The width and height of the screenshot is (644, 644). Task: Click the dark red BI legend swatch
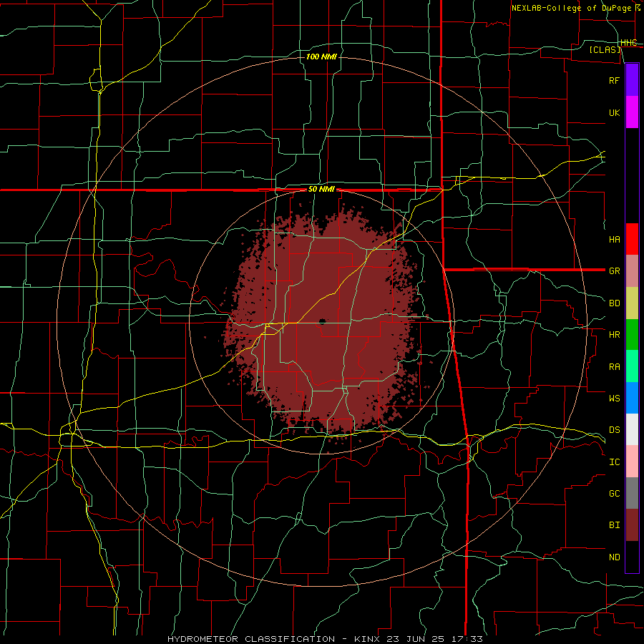click(632, 525)
